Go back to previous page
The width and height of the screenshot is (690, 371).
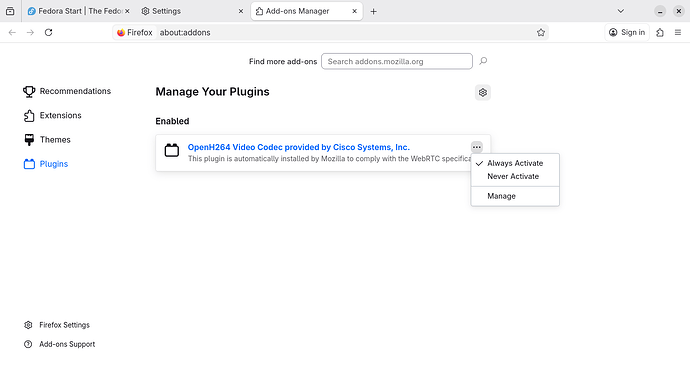tap(12, 32)
